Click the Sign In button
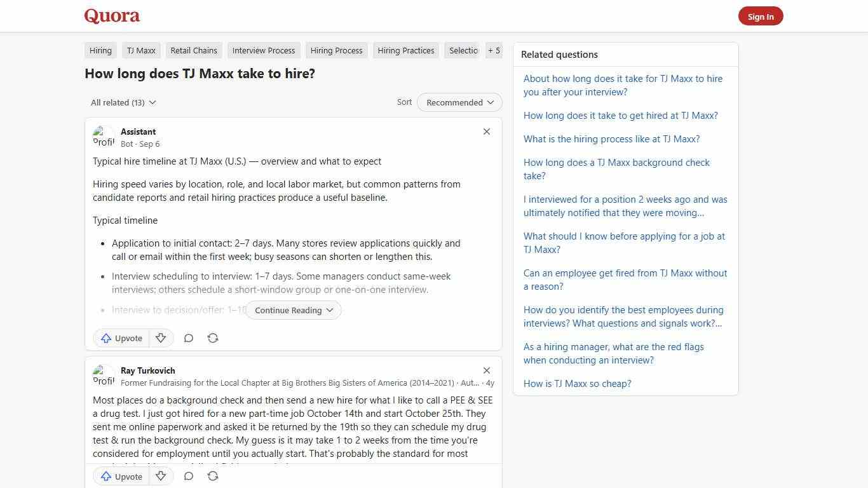Image resolution: width=868 pixels, height=488 pixels. [761, 16]
